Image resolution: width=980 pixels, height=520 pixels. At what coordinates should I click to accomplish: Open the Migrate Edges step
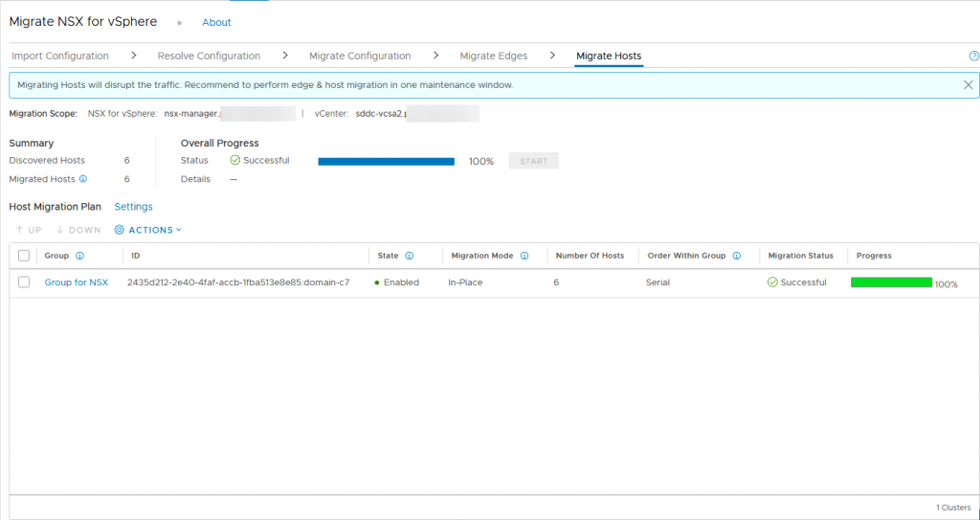494,56
